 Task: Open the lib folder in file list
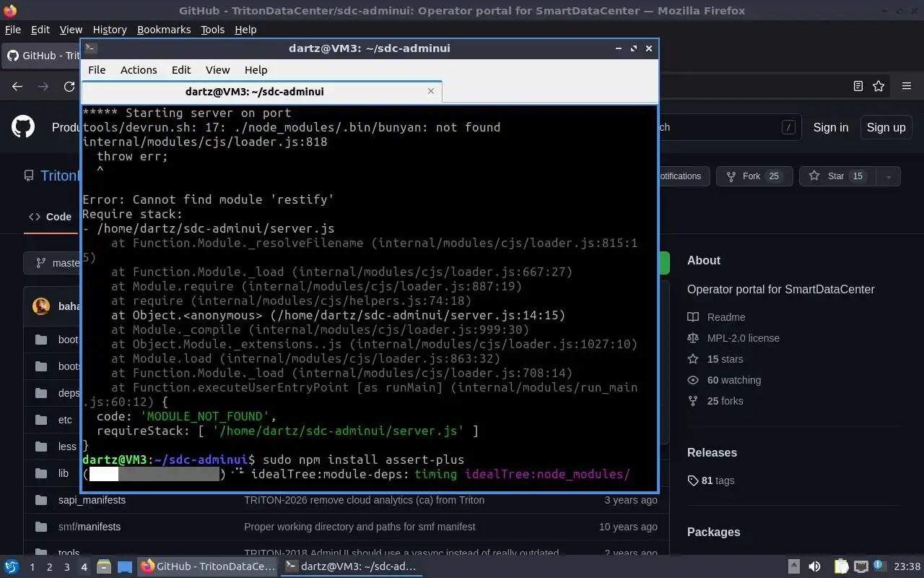[64, 473]
